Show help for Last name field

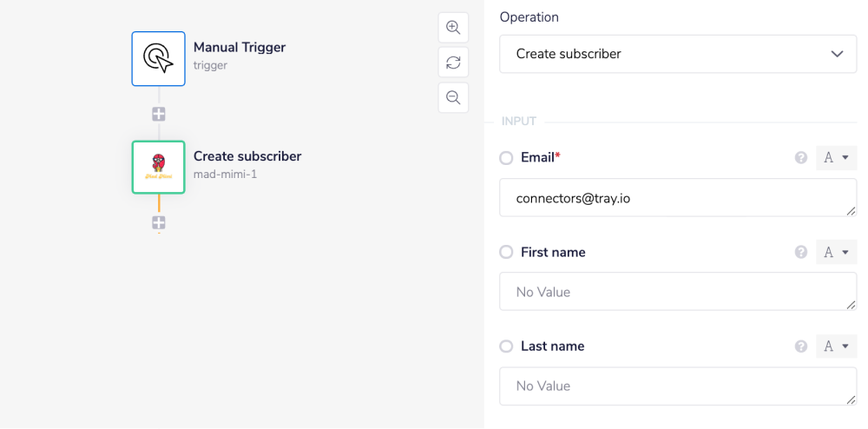tap(801, 346)
